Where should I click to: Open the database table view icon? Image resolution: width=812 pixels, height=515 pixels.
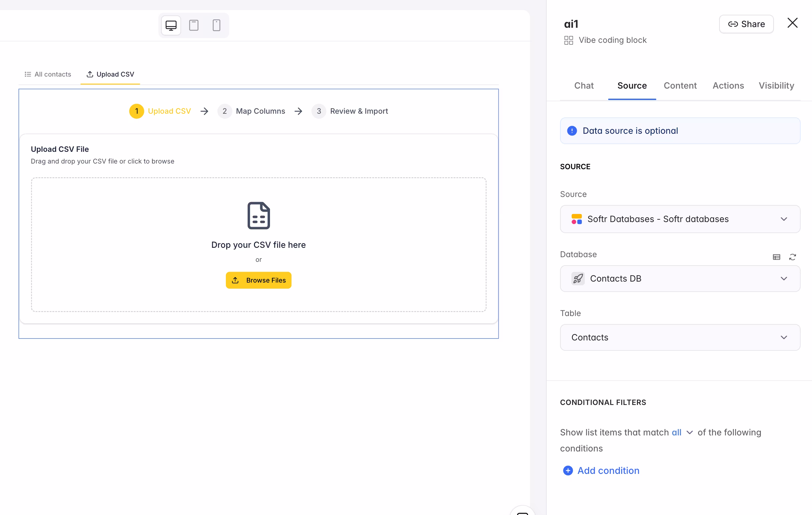(776, 257)
